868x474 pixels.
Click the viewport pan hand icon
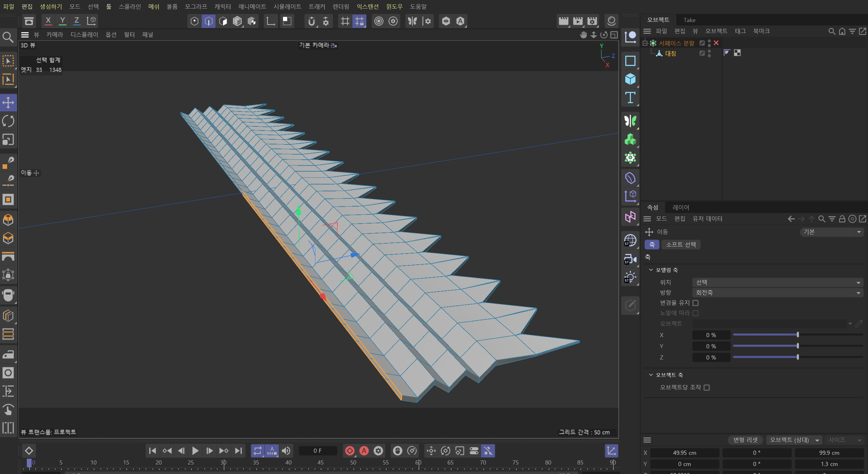(x=584, y=35)
